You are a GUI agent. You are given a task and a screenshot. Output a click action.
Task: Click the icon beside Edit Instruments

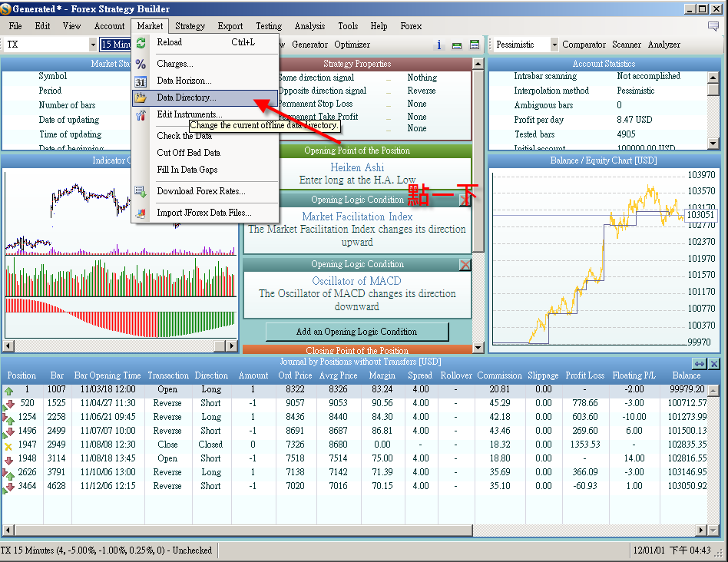coord(141,114)
